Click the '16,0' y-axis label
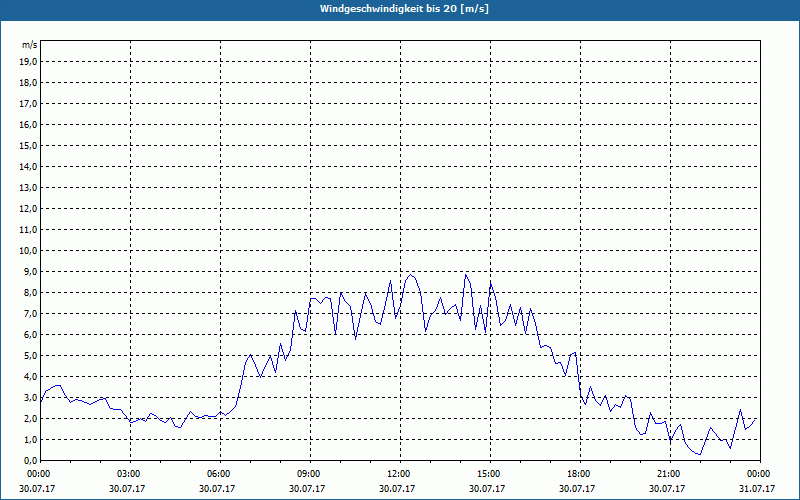 pyautogui.click(x=28, y=124)
